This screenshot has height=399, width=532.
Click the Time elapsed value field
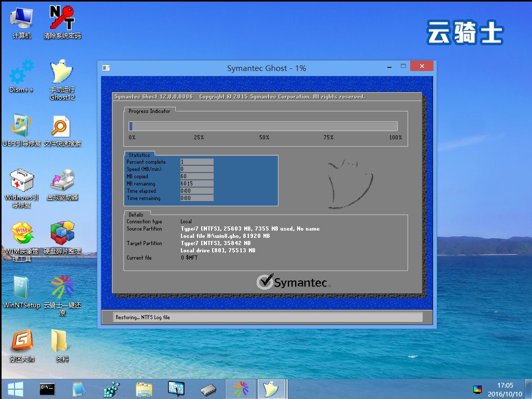coord(197,191)
